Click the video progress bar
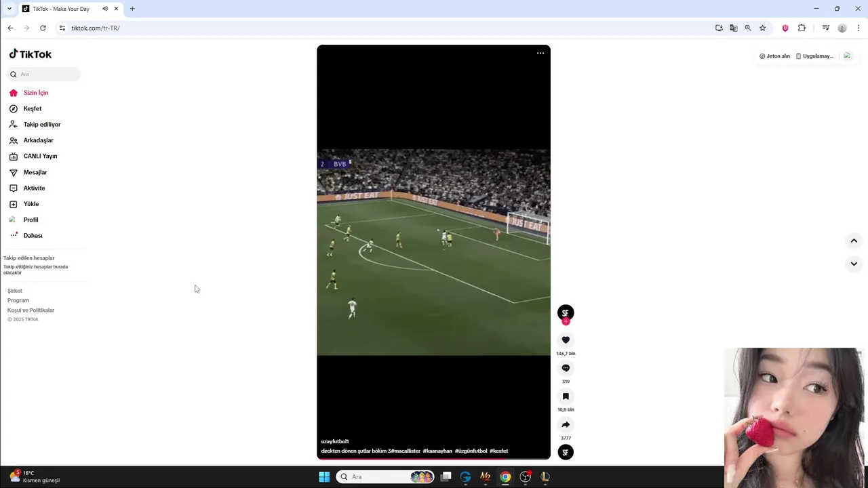The image size is (868, 488). 433,459
